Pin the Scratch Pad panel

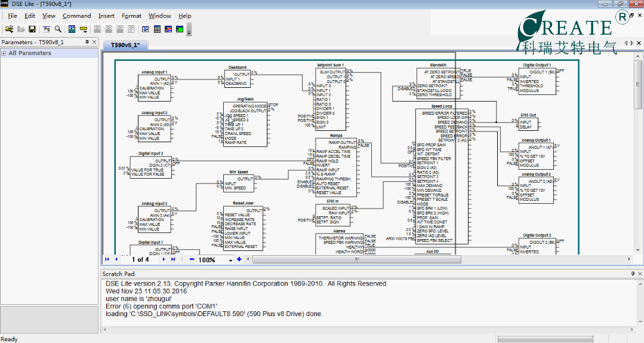[x=633, y=274]
